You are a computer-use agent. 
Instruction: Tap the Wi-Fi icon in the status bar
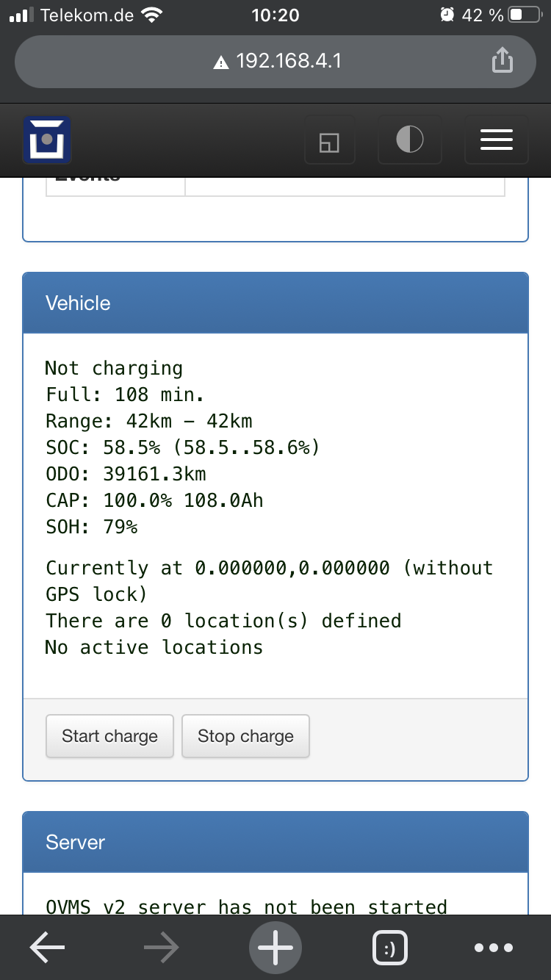point(152,15)
